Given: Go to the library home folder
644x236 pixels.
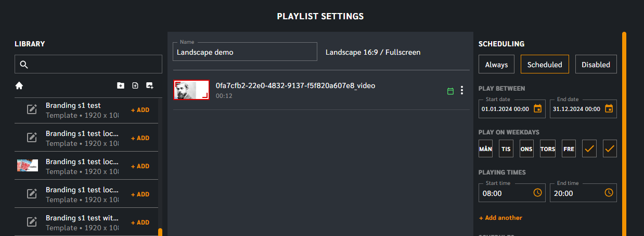Looking at the screenshot, I should 19,85.
